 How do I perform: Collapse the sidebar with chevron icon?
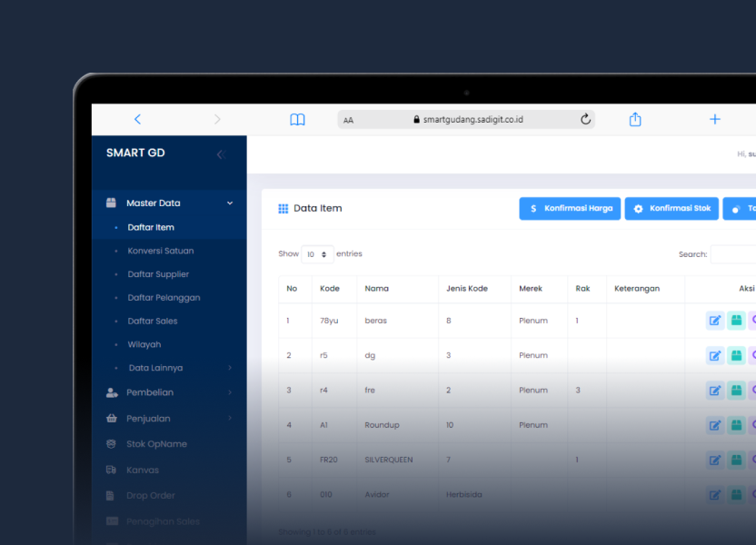click(x=220, y=154)
